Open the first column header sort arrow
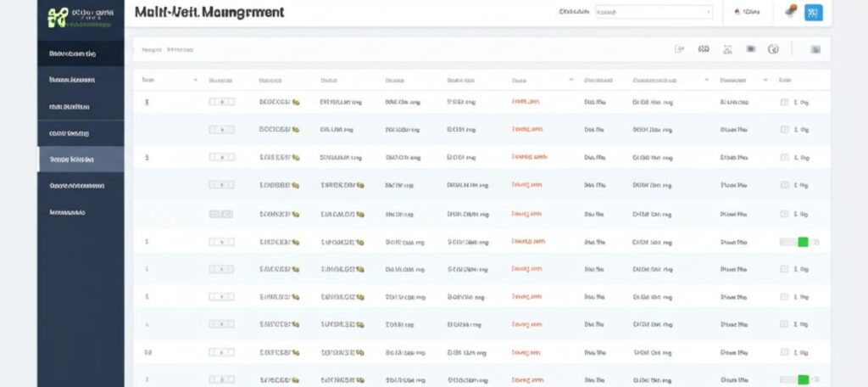The width and height of the screenshot is (868, 387). 196,80
